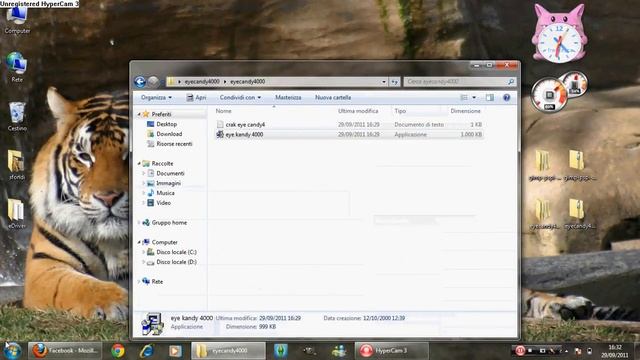Change view with the view layout icon

click(464, 98)
